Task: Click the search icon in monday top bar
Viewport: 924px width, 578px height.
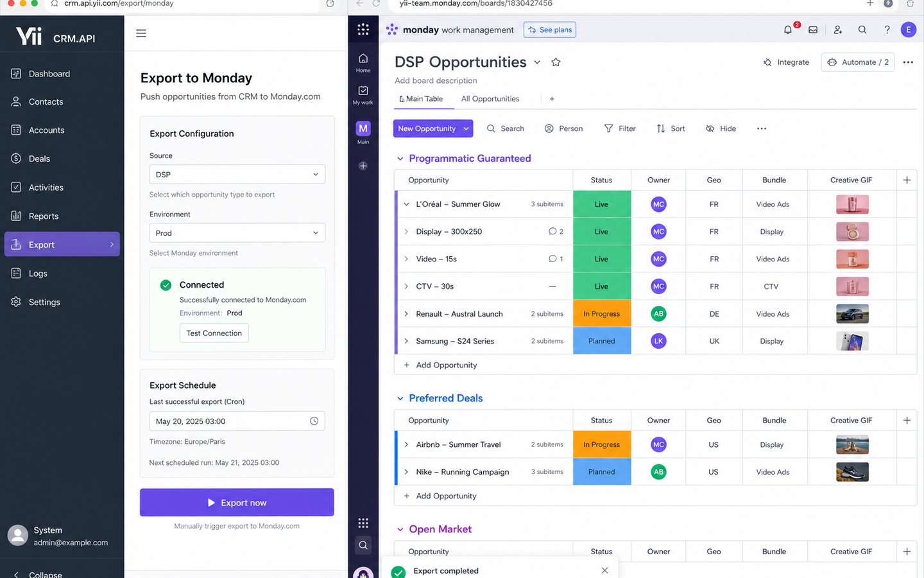Action: 862,30
